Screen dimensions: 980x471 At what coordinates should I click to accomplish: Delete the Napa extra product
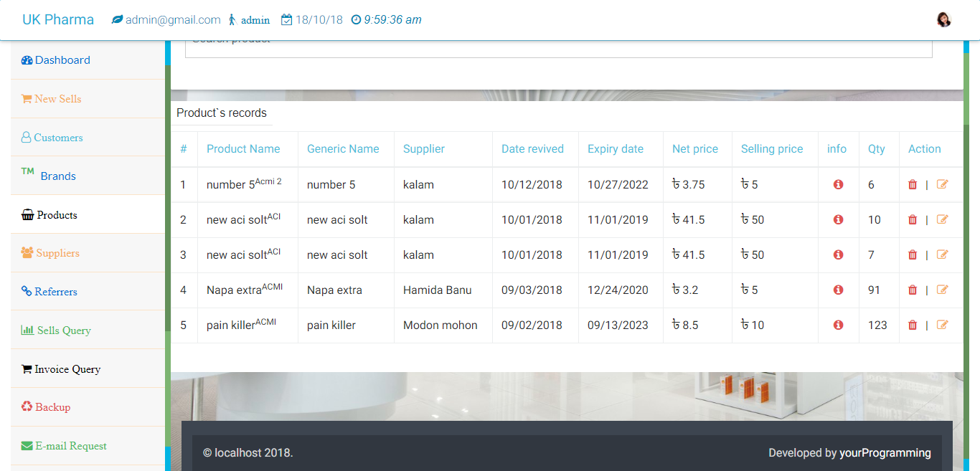click(912, 290)
